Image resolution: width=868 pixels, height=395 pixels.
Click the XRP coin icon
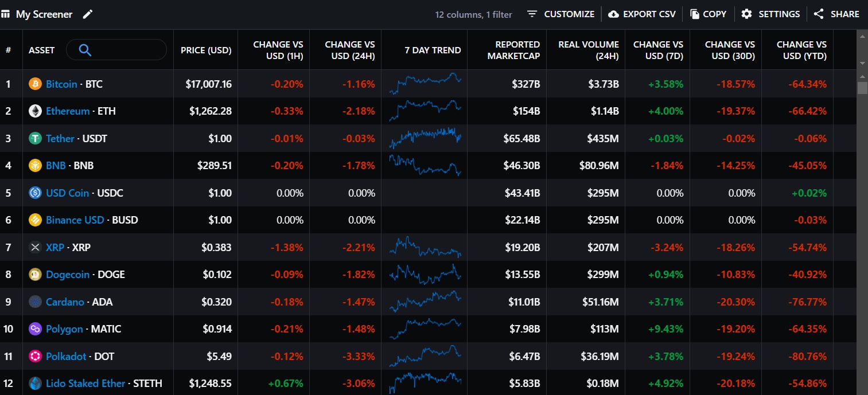click(36, 248)
